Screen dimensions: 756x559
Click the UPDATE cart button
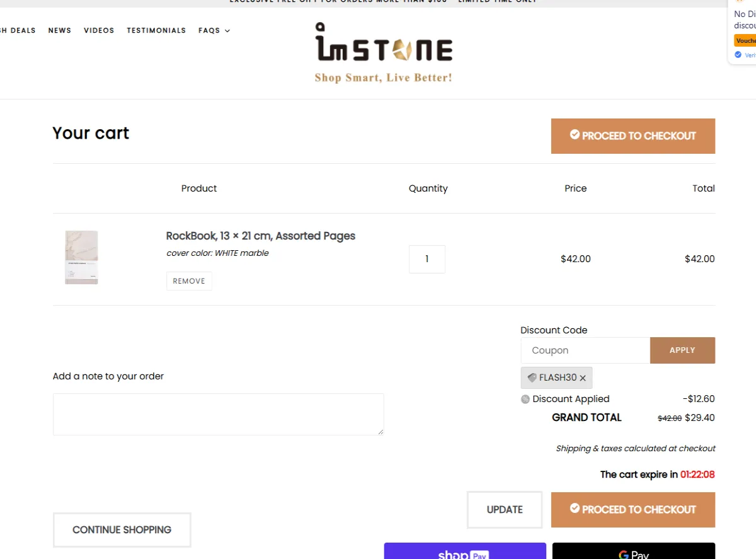pyautogui.click(x=505, y=510)
